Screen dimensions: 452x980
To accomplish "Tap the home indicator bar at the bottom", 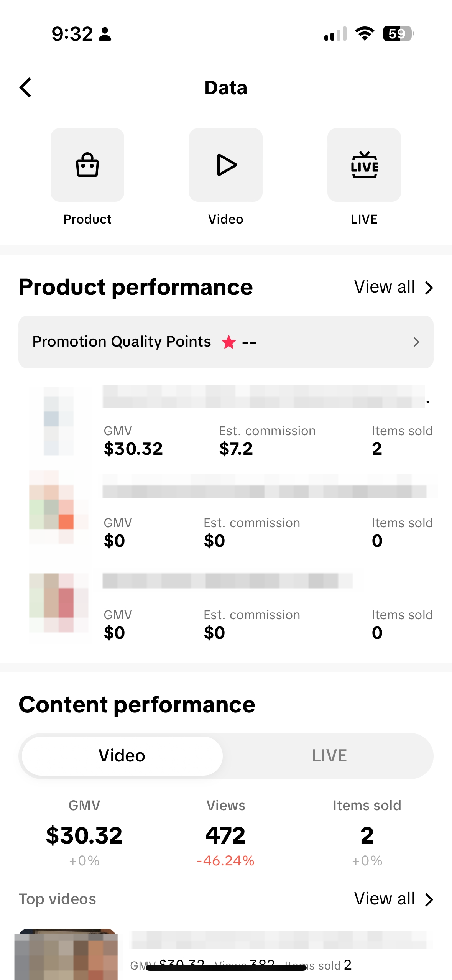I will coord(226,968).
